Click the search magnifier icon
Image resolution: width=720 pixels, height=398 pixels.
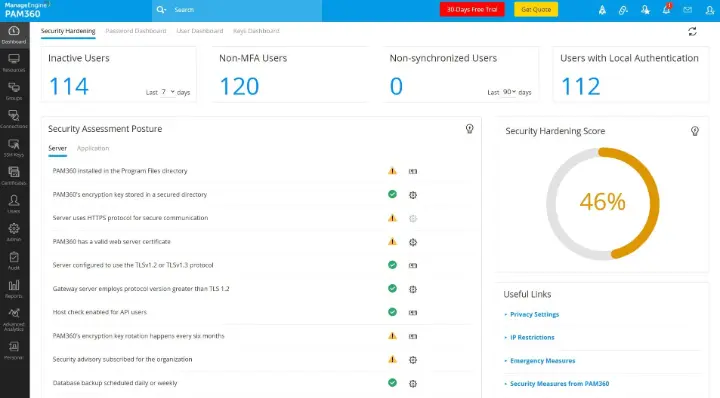tap(161, 10)
